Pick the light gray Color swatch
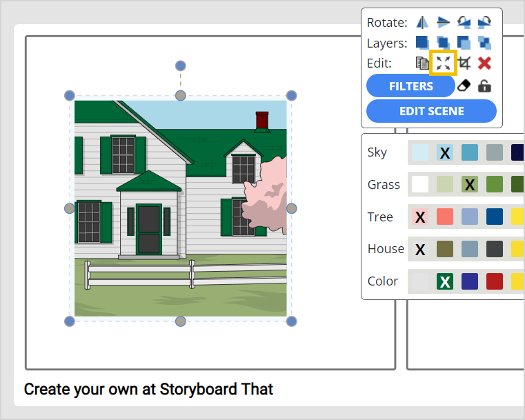Image resolution: width=525 pixels, height=420 pixels. pyautogui.click(x=420, y=281)
